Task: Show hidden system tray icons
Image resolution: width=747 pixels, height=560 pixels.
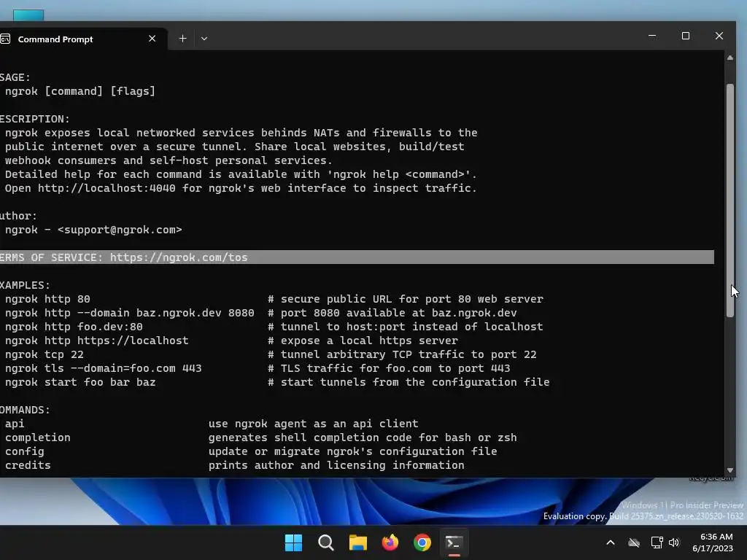Action: [x=611, y=542]
